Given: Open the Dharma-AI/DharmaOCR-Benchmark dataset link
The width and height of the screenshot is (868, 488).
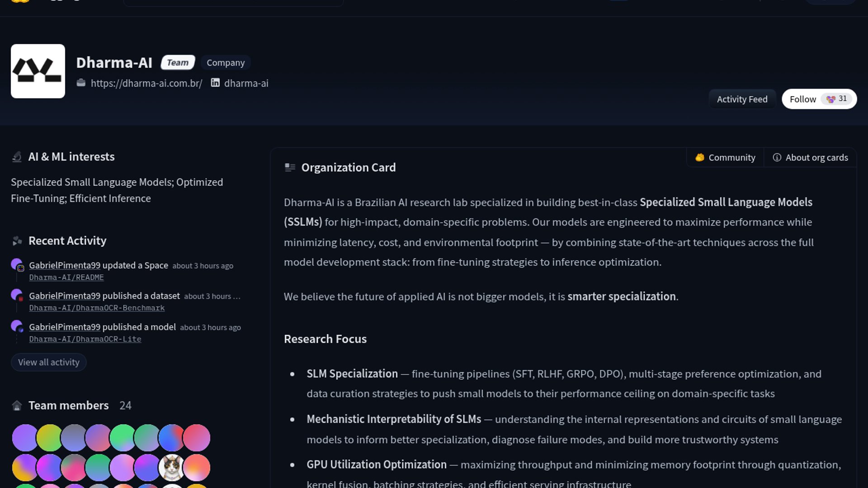Looking at the screenshot, I should (x=97, y=308).
